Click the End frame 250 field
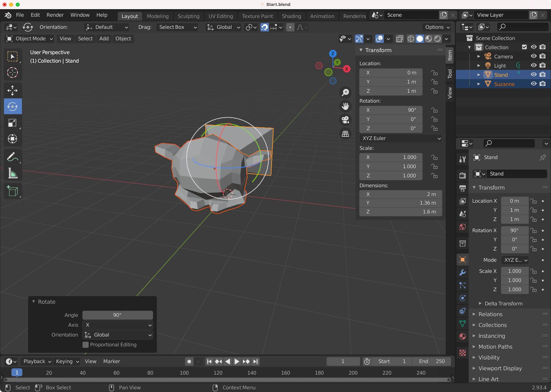This screenshot has width=551, height=392. [x=432, y=361]
